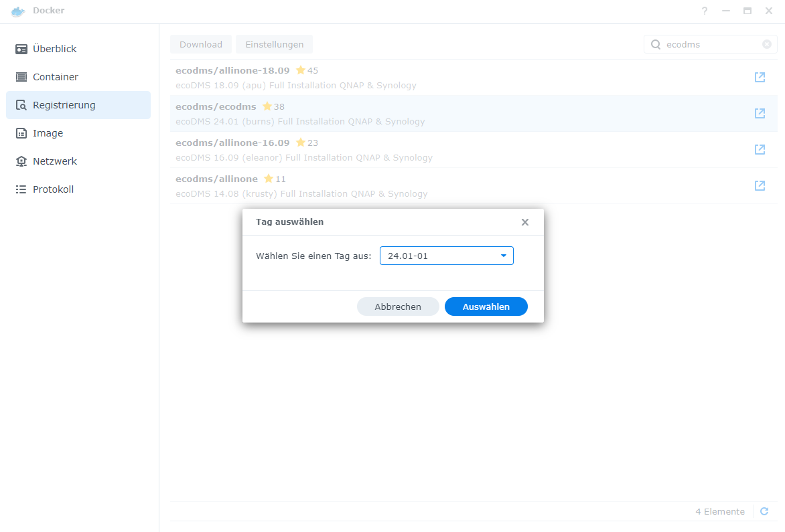Click the Docker whale logo

coord(18,11)
